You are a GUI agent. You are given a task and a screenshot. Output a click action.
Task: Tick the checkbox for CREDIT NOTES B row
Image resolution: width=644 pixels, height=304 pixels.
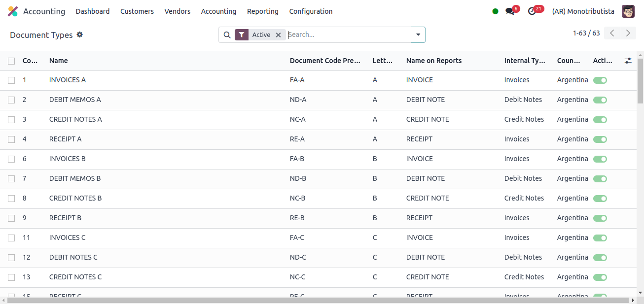[x=11, y=199]
